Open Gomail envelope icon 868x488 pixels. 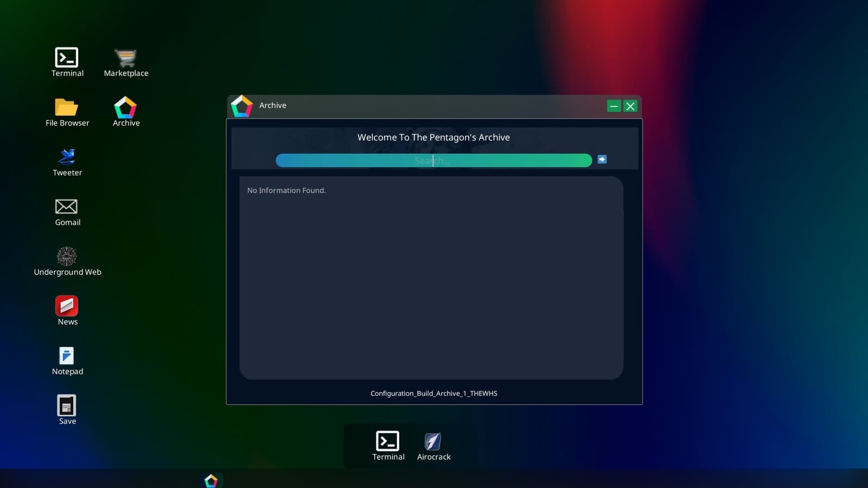[x=67, y=207]
